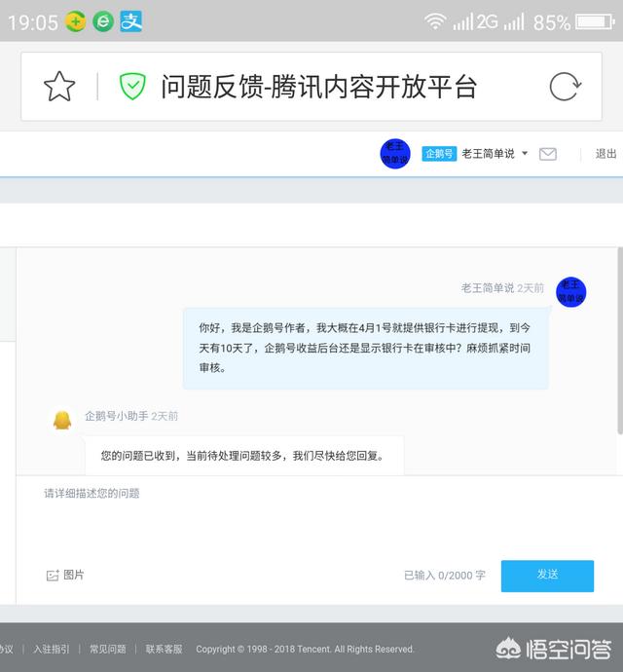Click the 企鹅号 blue badge
The image size is (623, 672).
[x=439, y=154]
